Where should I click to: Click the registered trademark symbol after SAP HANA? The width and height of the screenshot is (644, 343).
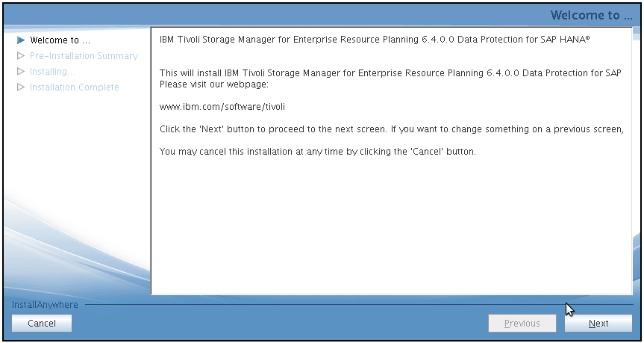pos(588,37)
